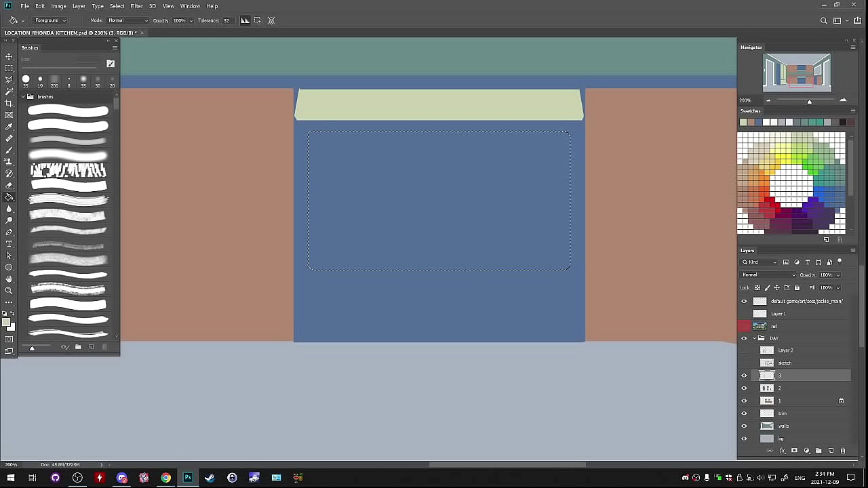Activate the Horizontal Type tool
Screen dimensions: 868x488
pyautogui.click(x=9, y=244)
